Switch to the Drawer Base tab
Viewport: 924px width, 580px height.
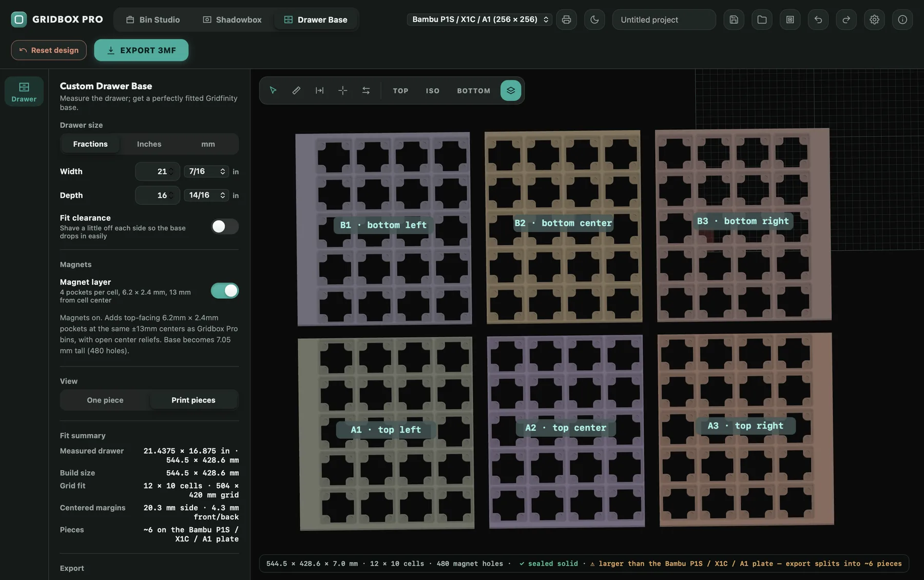point(316,20)
